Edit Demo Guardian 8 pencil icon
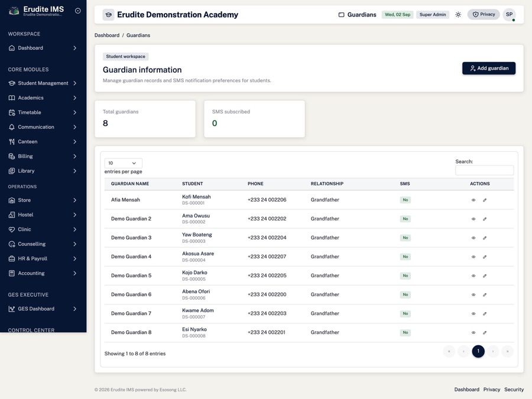The height and width of the screenshot is (399, 532). coord(485,333)
